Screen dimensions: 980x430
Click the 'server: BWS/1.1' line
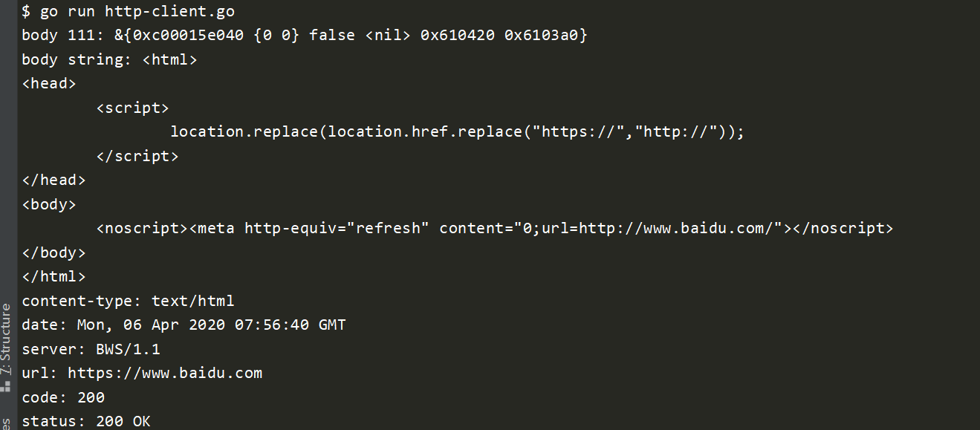[x=91, y=349]
